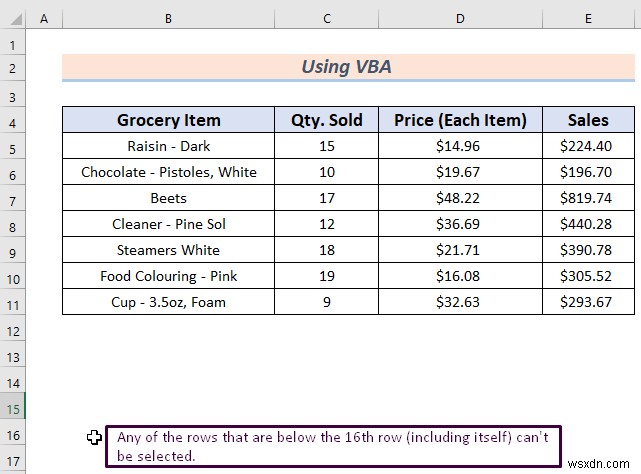Click the 'Sales' header cell

tap(588, 120)
